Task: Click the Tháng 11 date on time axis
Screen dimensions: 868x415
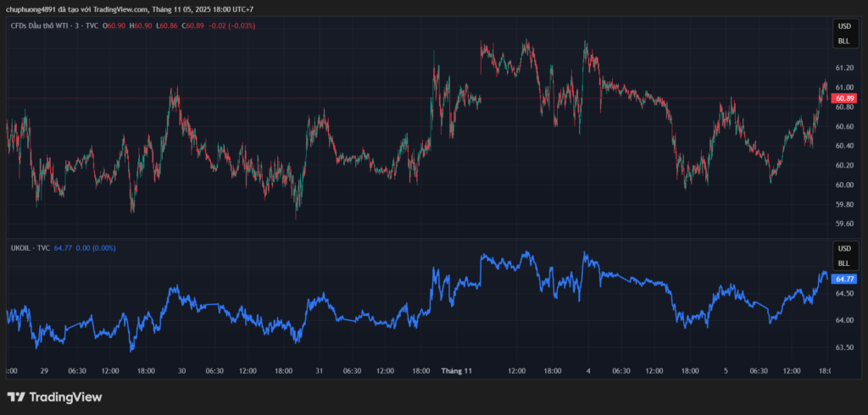Action: [455, 371]
